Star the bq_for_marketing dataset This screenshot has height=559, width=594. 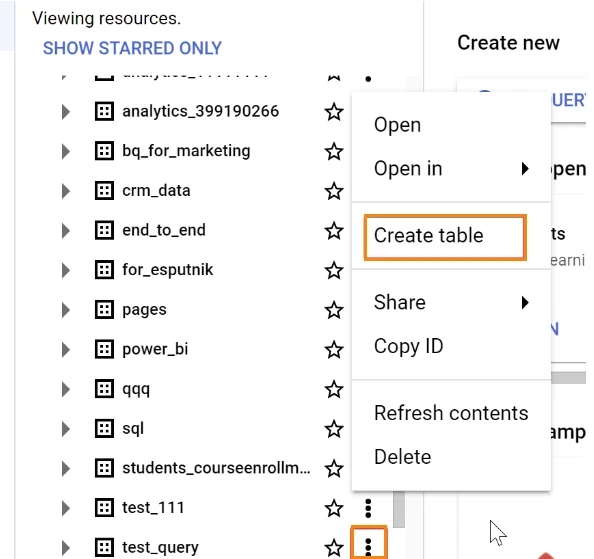click(x=334, y=151)
